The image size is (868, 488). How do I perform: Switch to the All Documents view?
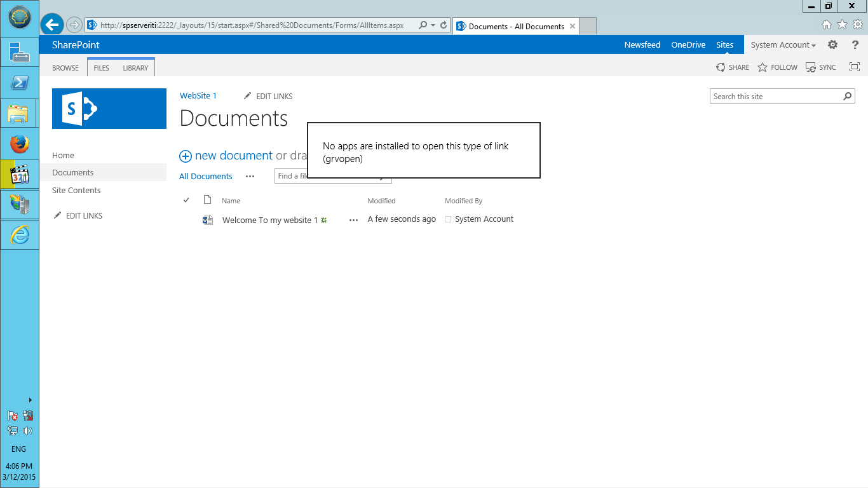[x=206, y=177]
